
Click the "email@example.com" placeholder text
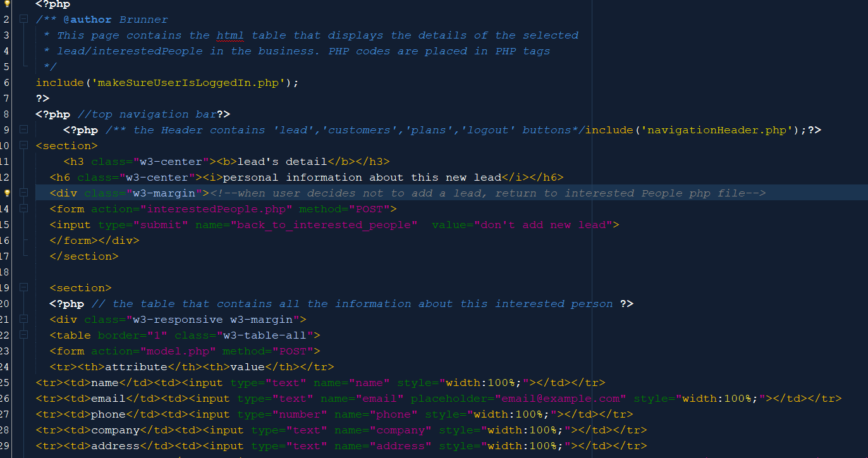point(560,399)
